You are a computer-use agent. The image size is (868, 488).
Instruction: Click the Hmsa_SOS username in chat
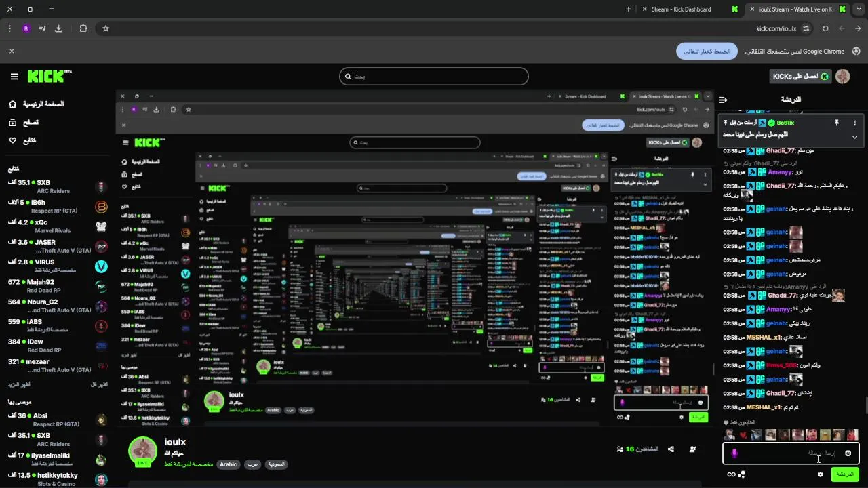point(781,365)
